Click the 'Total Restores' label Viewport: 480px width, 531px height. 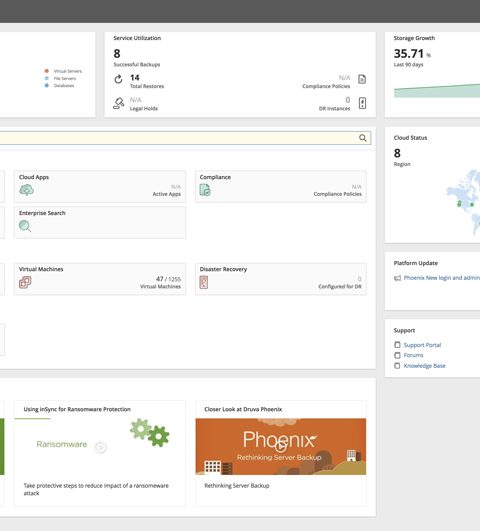pyautogui.click(x=147, y=86)
